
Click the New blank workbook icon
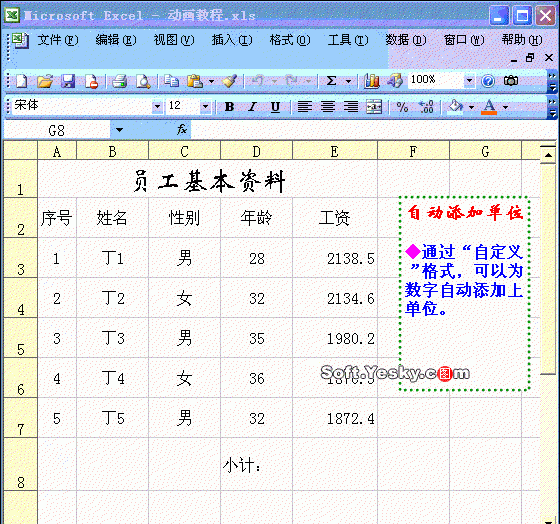tap(21, 81)
